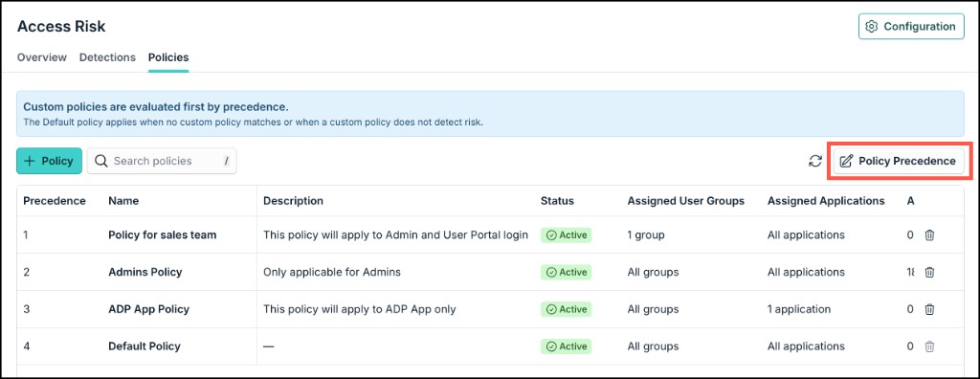Click the gear icon in Configuration button
The width and height of the screenshot is (980, 379).
click(x=871, y=26)
